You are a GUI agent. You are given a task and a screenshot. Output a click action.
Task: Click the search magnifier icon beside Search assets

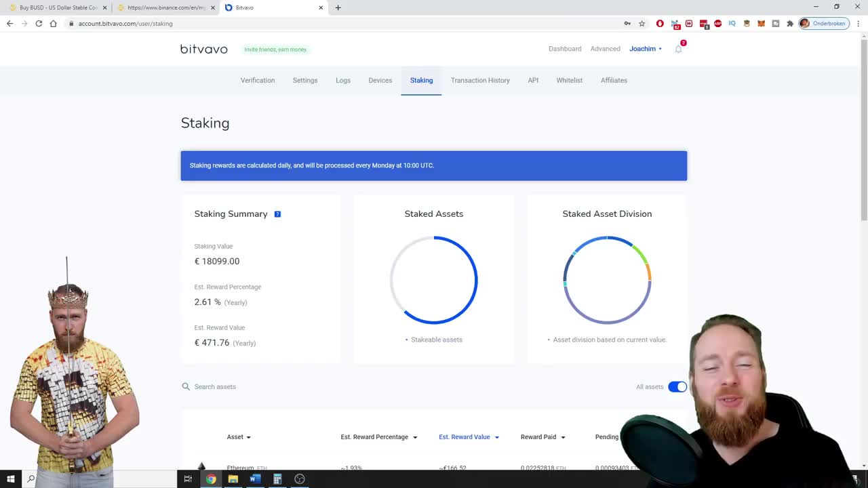(186, 386)
